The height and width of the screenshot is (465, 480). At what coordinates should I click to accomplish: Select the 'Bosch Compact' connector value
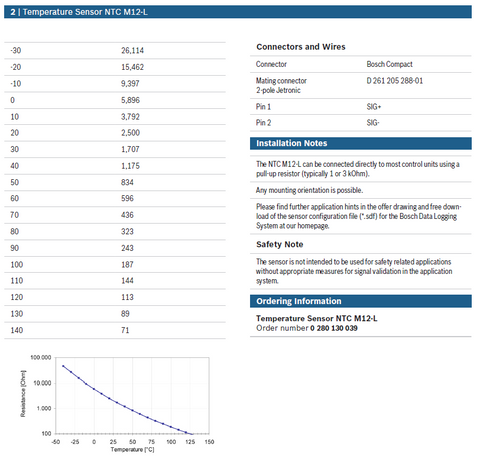pyautogui.click(x=390, y=64)
